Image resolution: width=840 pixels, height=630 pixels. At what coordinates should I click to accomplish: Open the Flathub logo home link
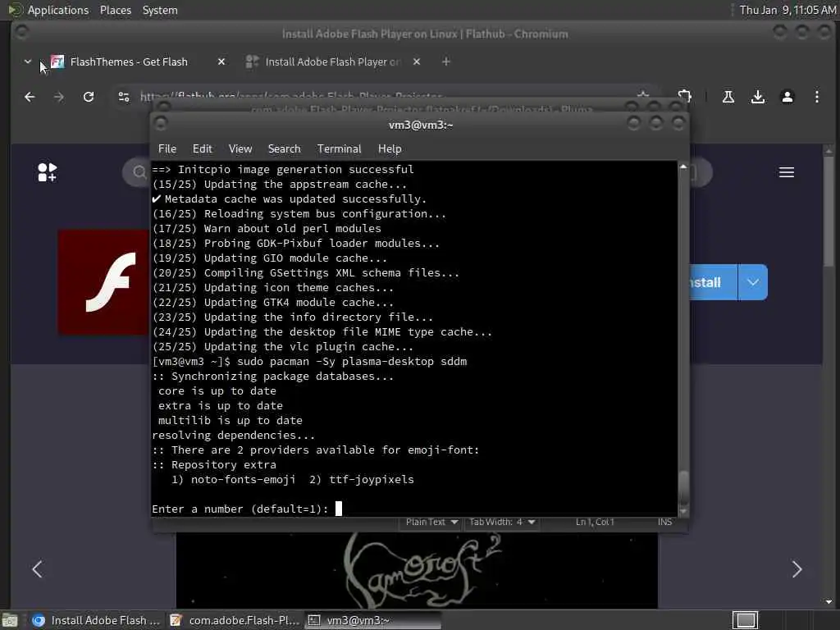[47, 172]
